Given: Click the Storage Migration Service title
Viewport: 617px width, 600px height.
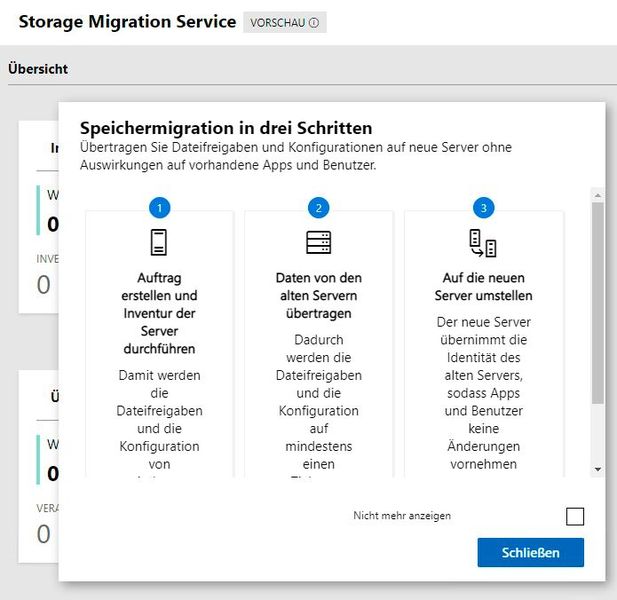Looking at the screenshot, I should pos(127,22).
